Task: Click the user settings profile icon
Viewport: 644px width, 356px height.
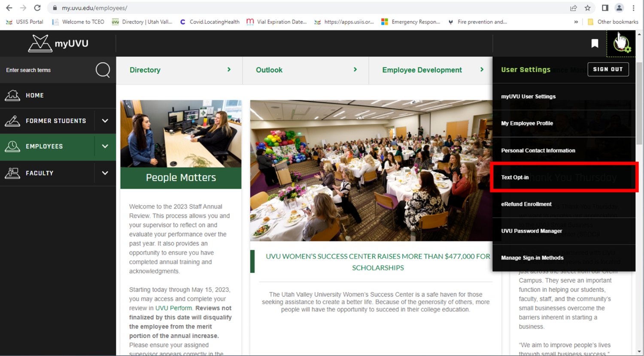Action: [621, 43]
